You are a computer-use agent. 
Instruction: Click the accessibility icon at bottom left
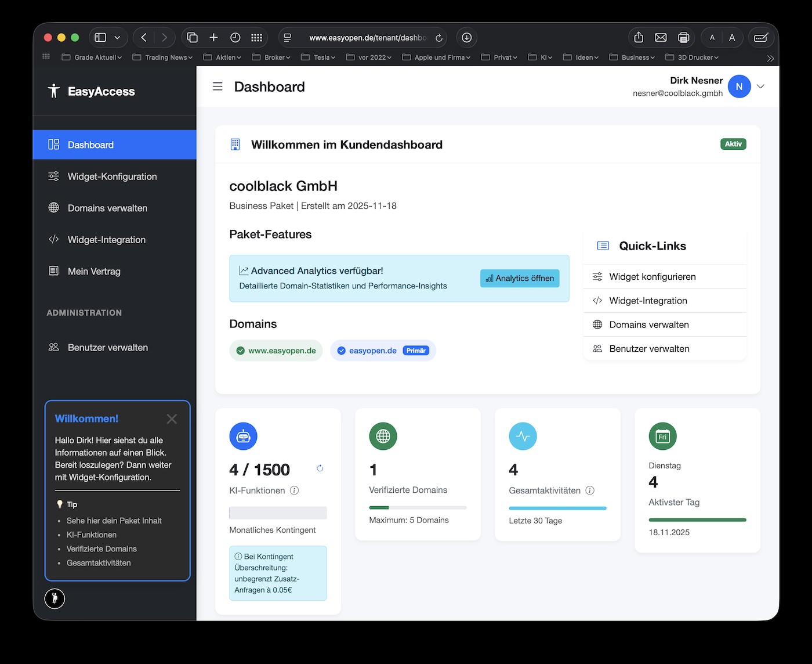point(55,598)
